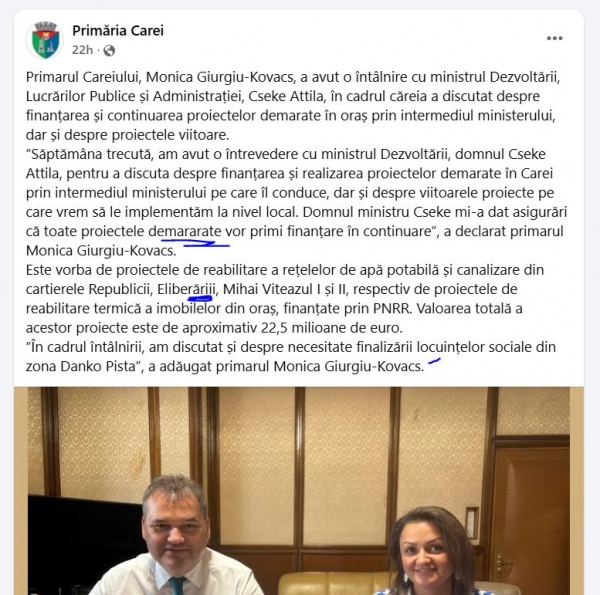This screenshot has width=600, height=595.
Task: Click the underlined word "Eliberăriii"
Action: tap(186, 289)
